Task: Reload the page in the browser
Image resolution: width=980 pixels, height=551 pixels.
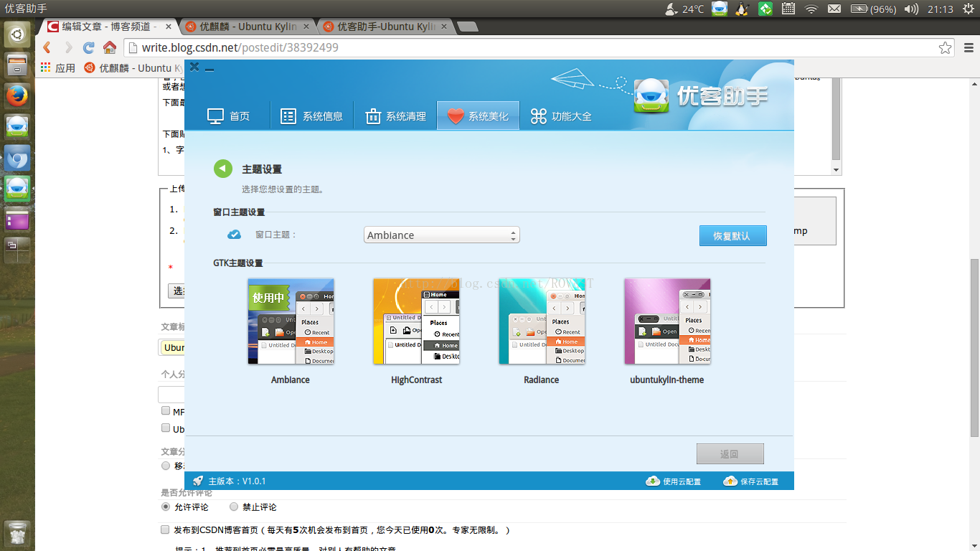Action: (x=89, y=47)
